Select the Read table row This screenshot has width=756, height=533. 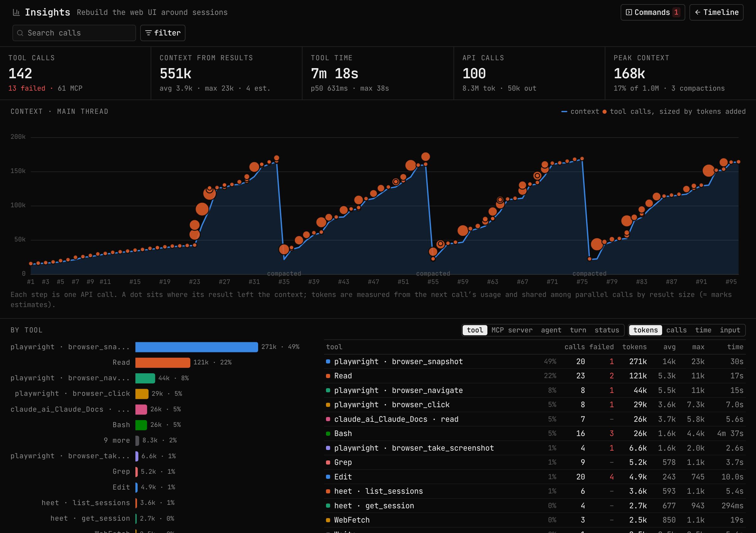[x=535, y=376]
